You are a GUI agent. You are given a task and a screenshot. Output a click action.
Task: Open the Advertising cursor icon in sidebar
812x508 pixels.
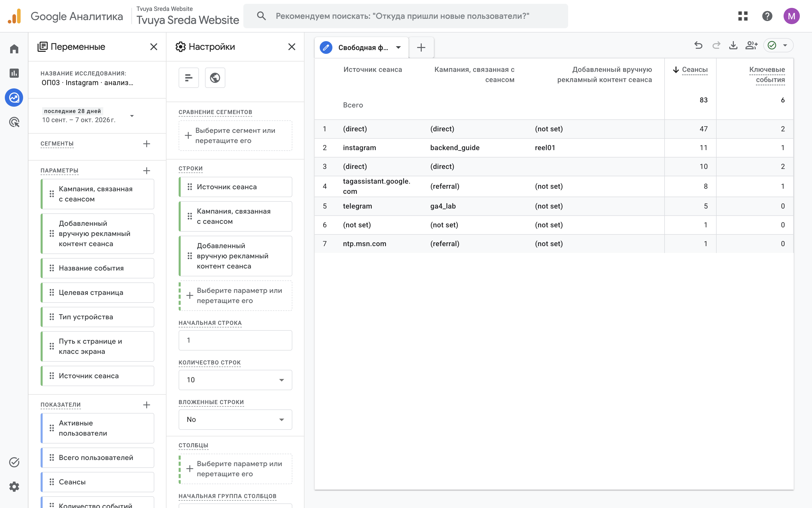14,122
